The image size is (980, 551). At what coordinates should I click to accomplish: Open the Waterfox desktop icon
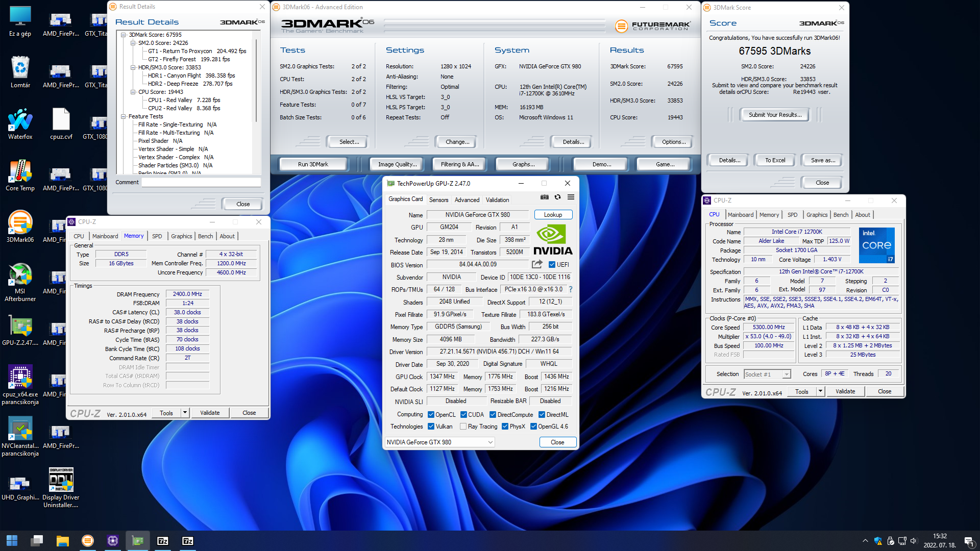pyautogui.click(x=20, y=123)
